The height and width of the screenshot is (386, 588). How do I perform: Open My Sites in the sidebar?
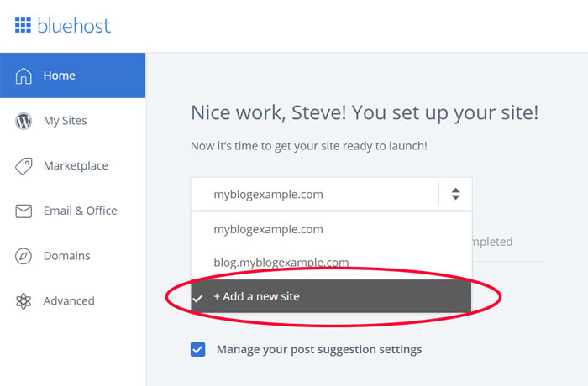66,121
